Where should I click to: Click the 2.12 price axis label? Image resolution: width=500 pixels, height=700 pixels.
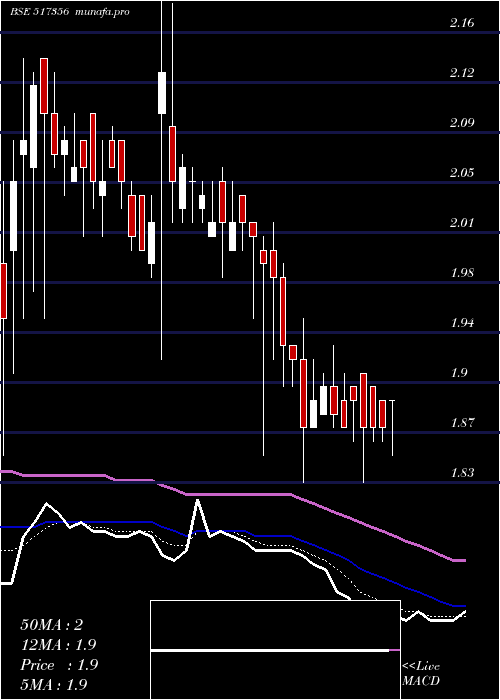462,72
